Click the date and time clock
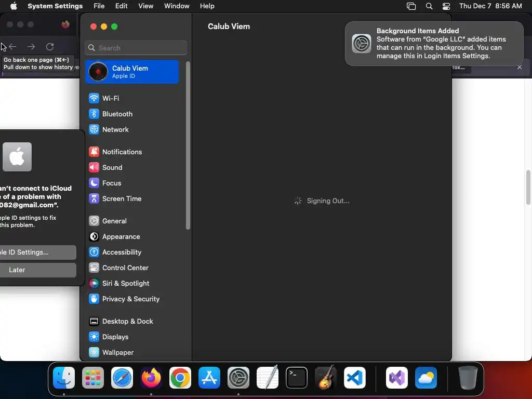The height and width of the screenshot is (399, 532). 490,6
